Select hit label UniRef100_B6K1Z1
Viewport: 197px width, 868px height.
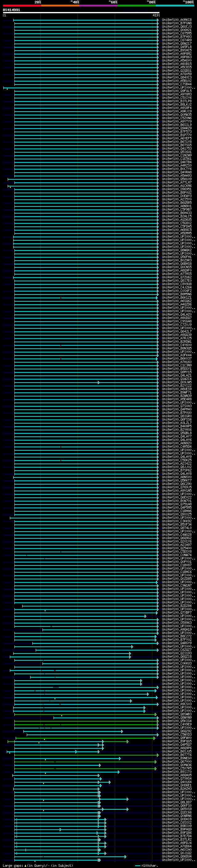(176, 298)
